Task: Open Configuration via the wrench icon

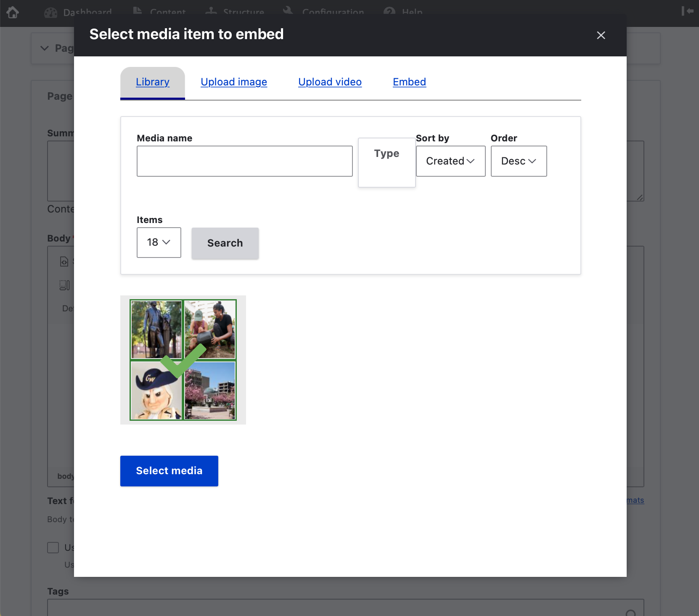Action: click(289, 11)
